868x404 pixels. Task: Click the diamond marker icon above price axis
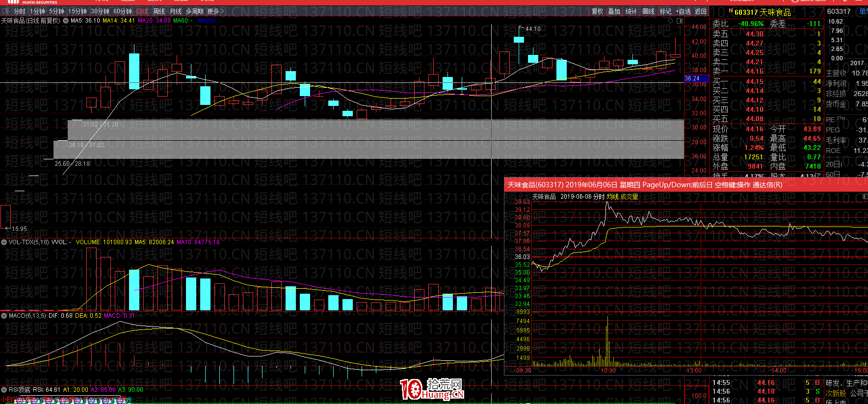coord(670,21)
